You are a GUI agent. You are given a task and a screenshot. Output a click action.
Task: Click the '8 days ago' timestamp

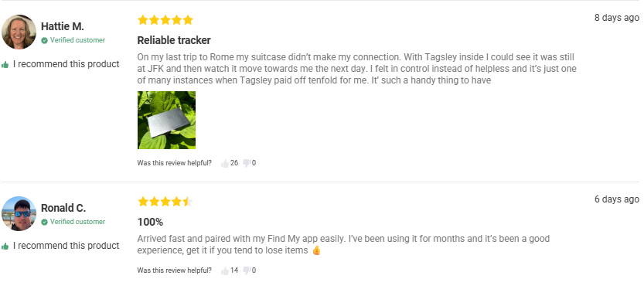(x=617, y=18)
